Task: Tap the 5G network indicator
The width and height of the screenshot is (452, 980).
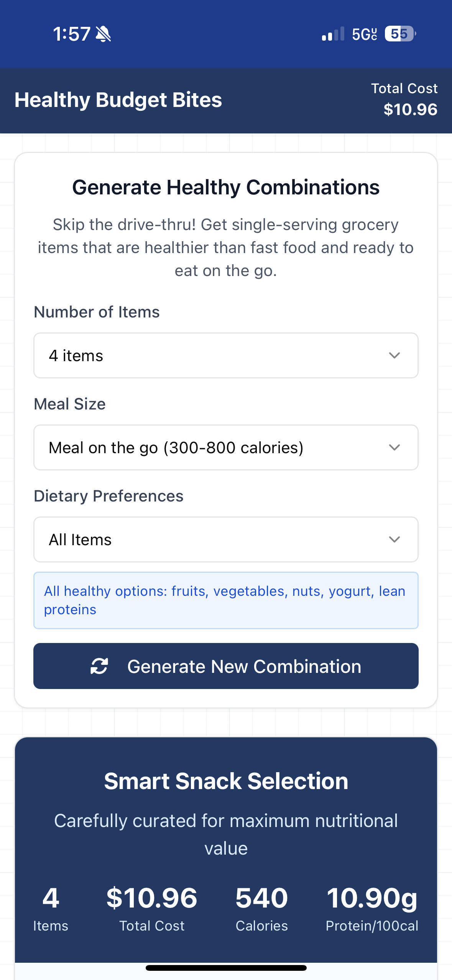Action: (x=365, y=34)
